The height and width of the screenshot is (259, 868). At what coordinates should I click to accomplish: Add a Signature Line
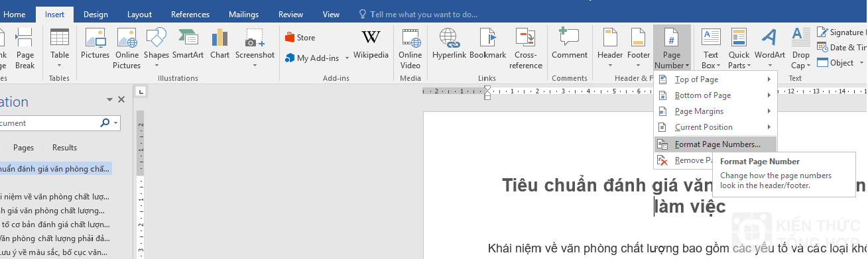pyautogui.click(x=841, y=32)
